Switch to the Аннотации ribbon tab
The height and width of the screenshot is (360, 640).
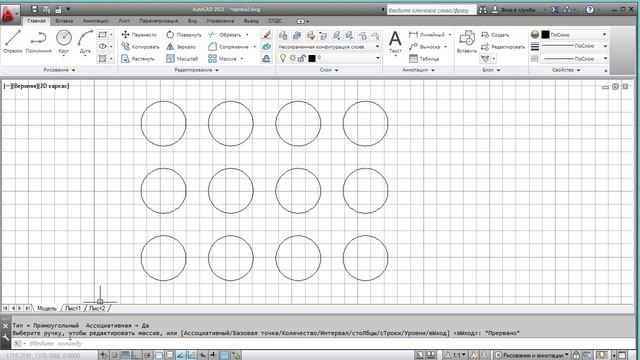pyautogui.click(x=96, y=21)
